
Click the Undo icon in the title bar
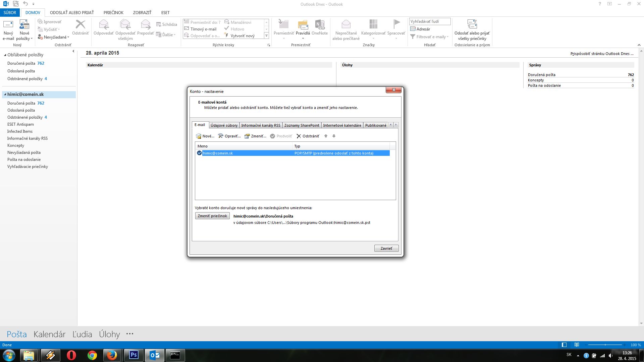(25, 4)
